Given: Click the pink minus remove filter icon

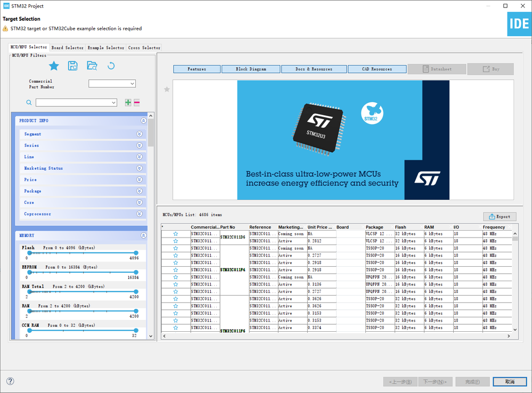Looking at the screenshot, I should pyautogui.click(x=137, y=102).
